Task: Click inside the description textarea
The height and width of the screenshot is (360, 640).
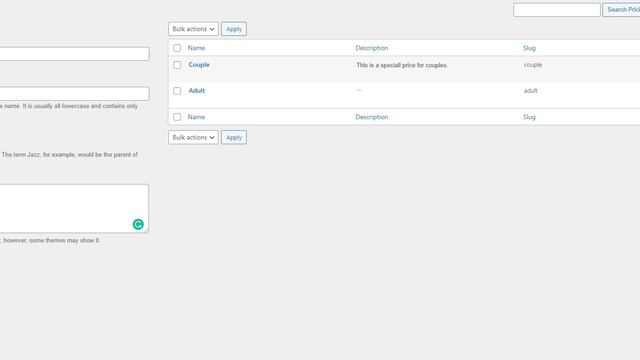Action: pos(74,209)
